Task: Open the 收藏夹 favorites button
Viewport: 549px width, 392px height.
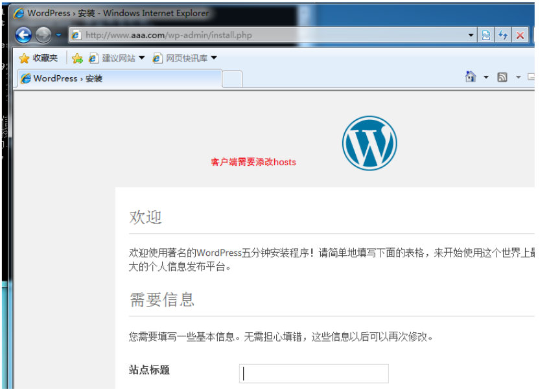Action: tap(38, 58)
